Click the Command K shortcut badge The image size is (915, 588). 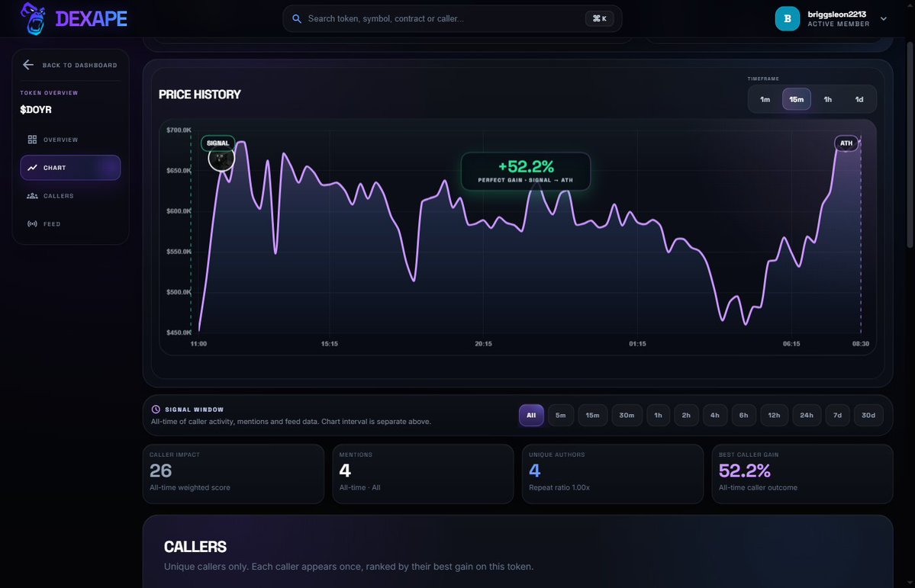click(x=599, y=18)
